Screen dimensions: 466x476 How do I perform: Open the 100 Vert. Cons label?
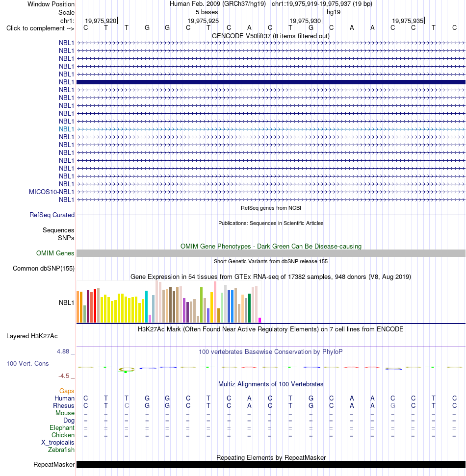27,363
